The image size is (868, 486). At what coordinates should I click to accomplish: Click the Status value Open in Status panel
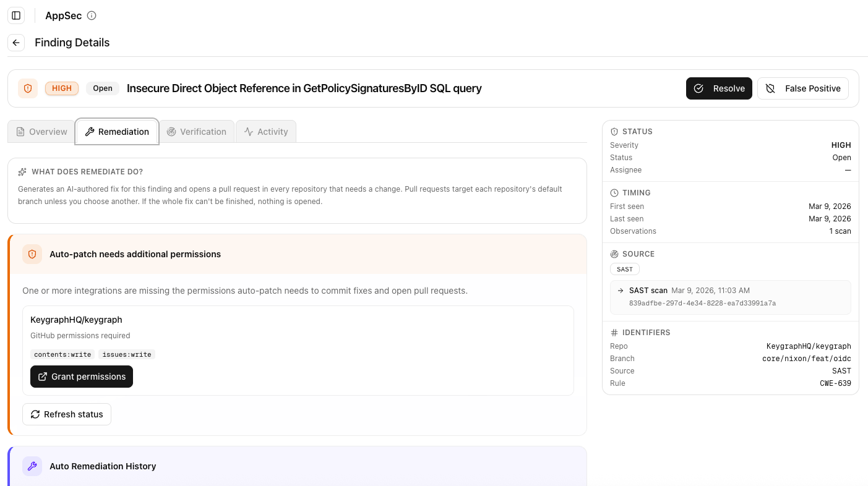click(x=841, y=158)
